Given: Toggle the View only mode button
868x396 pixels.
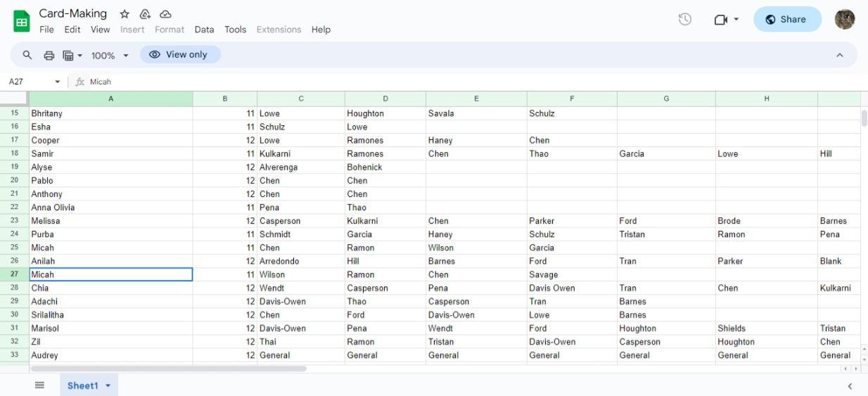Looking at the screenshot, I should (180, 55).
